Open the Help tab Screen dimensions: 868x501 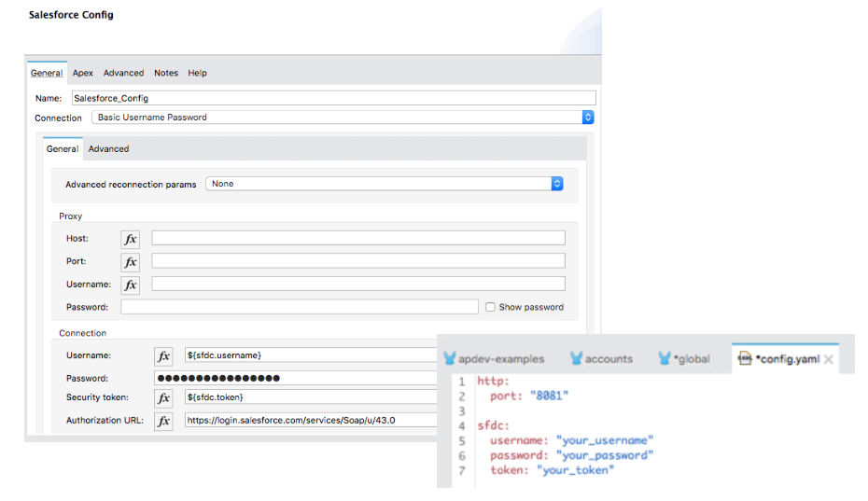[197, 73]
